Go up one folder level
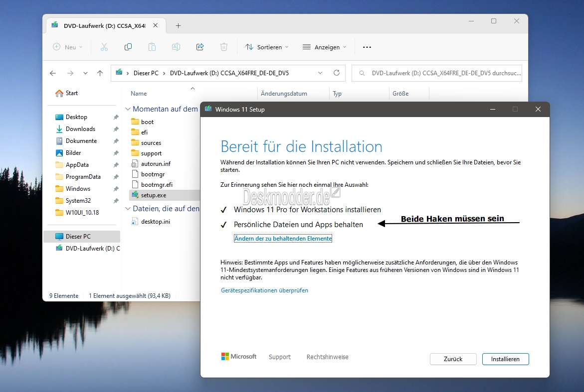This screenshot has height=392, width=584. 100,73
